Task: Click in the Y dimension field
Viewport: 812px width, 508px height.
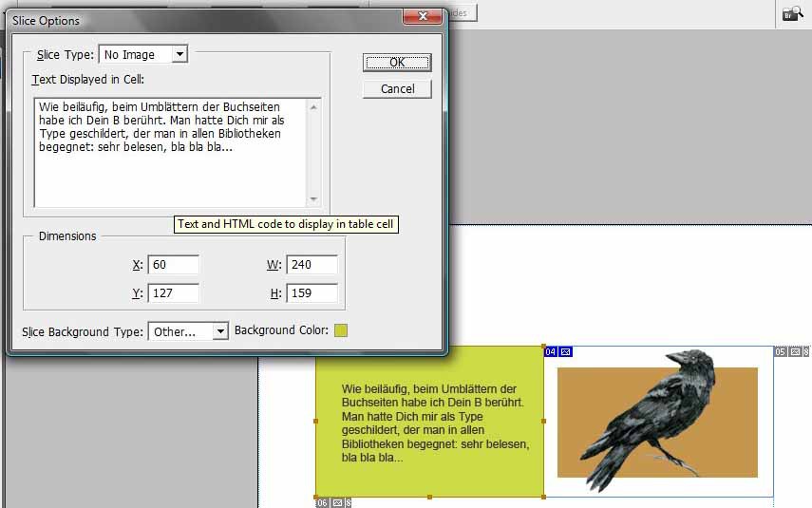Action: pos(173,292)
